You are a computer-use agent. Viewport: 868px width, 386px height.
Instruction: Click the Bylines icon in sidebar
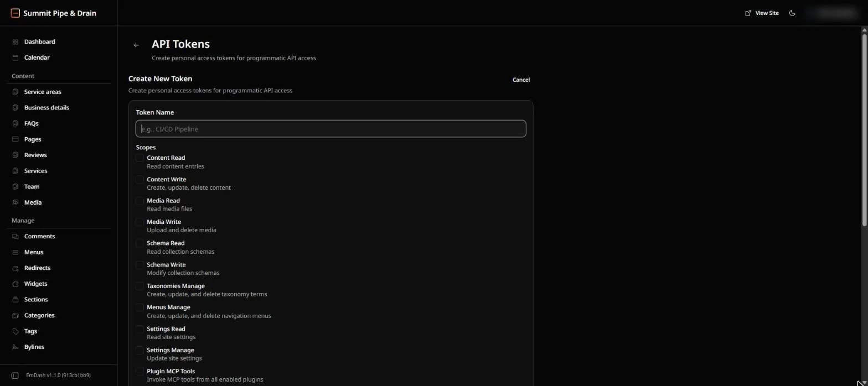pyautogui.click(x=15, y=347)
